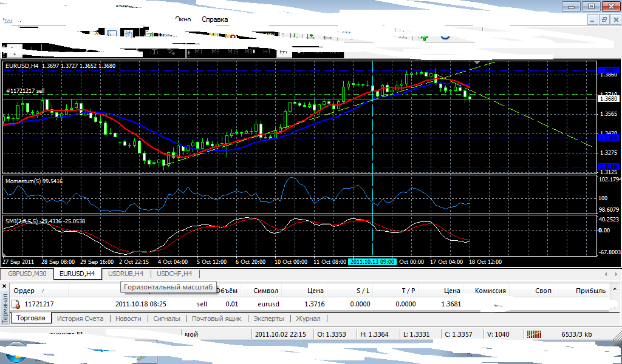Select the arrows objects tool

(172, 52)
